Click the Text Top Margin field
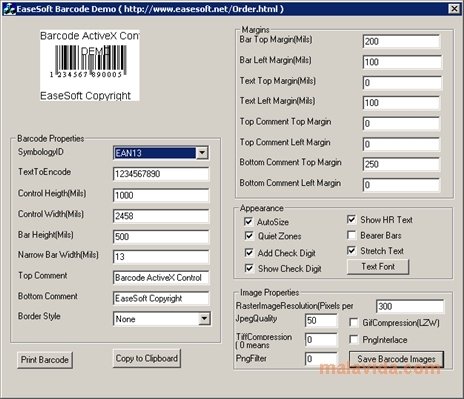This screenshot has height=399, width=464. pos(402,83)
